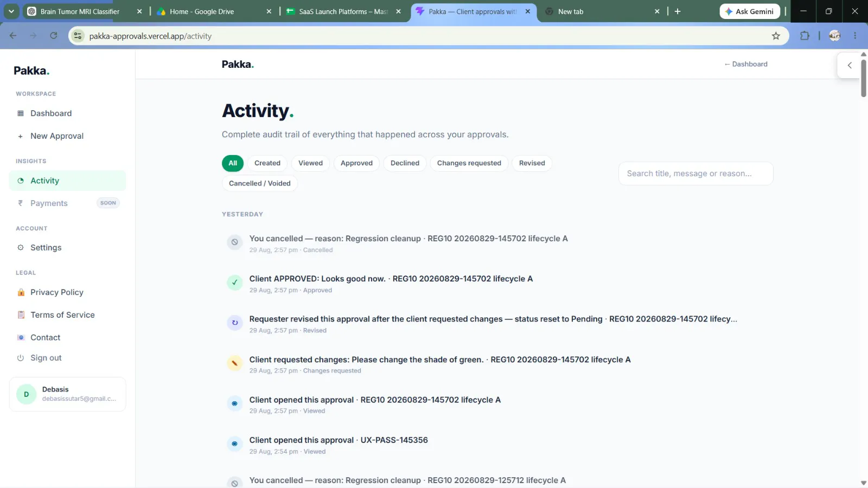Click the user avatar D in sidebar
Screen dimensions: 868x488
point(26,394)
